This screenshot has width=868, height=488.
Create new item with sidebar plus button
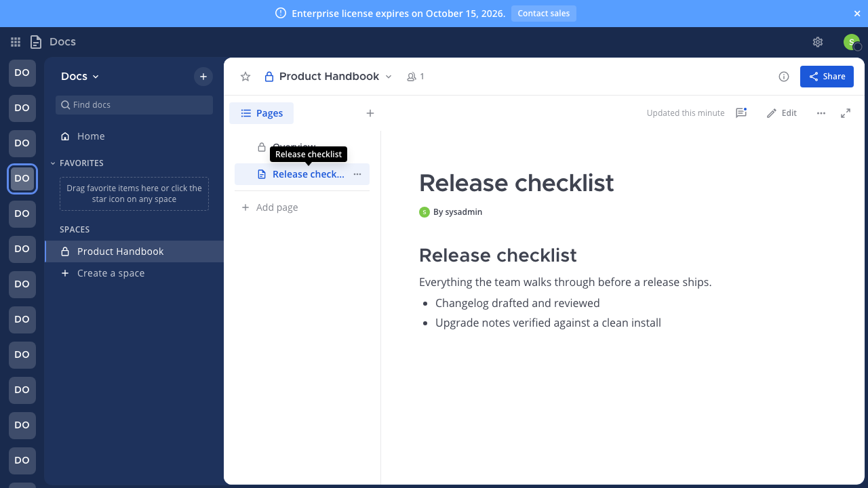coord(203,77)
